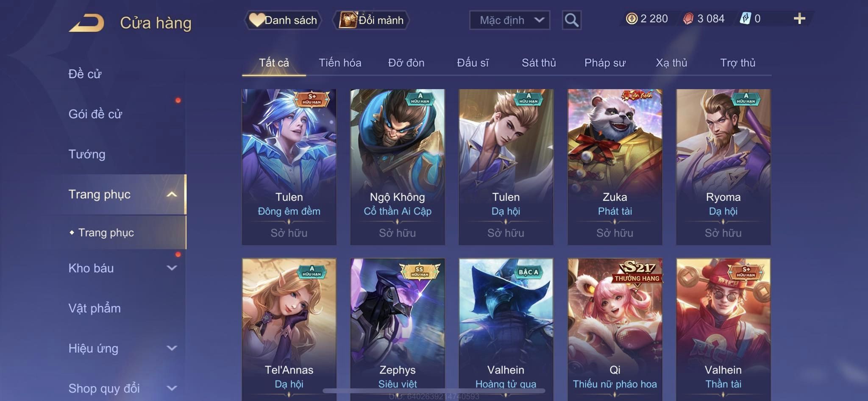Switch to the Sát thủ tab
The width and height of the screenshot is (868, 401).
coord(539,63)
